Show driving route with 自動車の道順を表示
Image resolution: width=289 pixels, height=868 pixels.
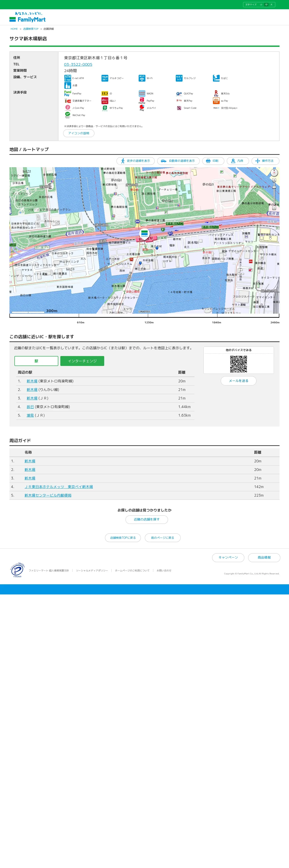point(178,161)
